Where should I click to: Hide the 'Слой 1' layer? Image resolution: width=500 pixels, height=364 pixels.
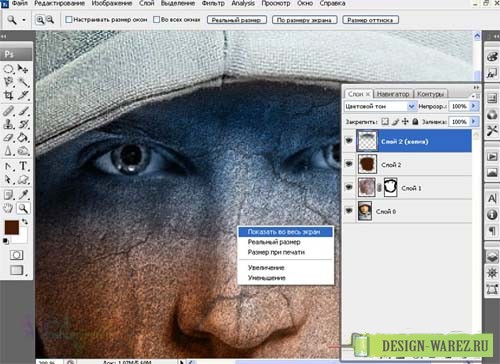tap(349, 187)
